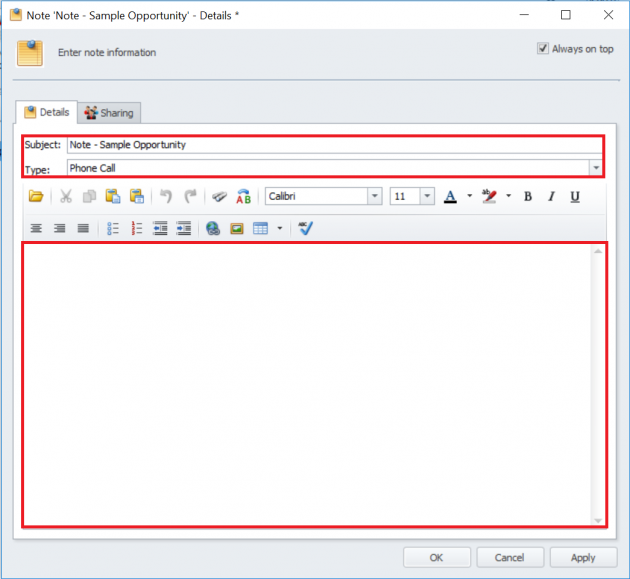Expand the Type dropdown

tap(596, 168)
